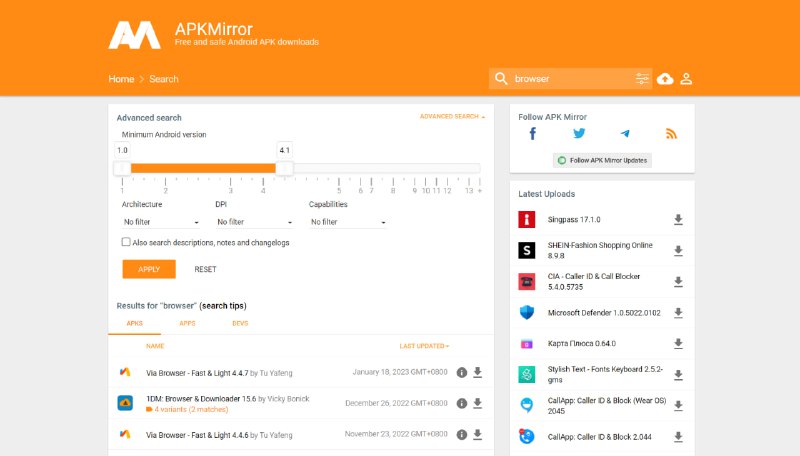The width and height of the screenshot is (800, 456).
Task: Open Via Browser - Fast & Light 4.4.7
Action: click(x=197, y=373)
